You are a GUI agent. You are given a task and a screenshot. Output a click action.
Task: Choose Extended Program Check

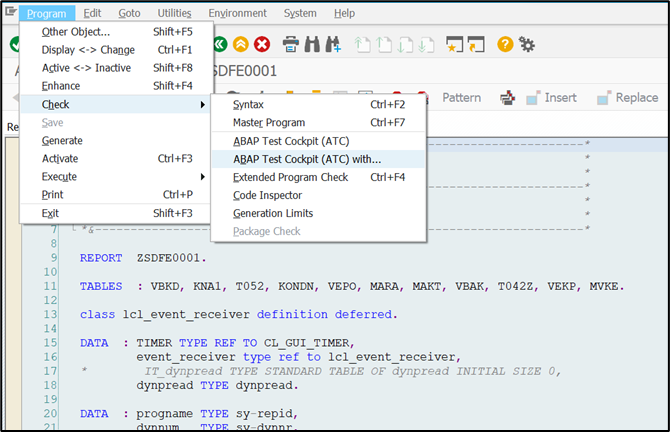(290, 177)
